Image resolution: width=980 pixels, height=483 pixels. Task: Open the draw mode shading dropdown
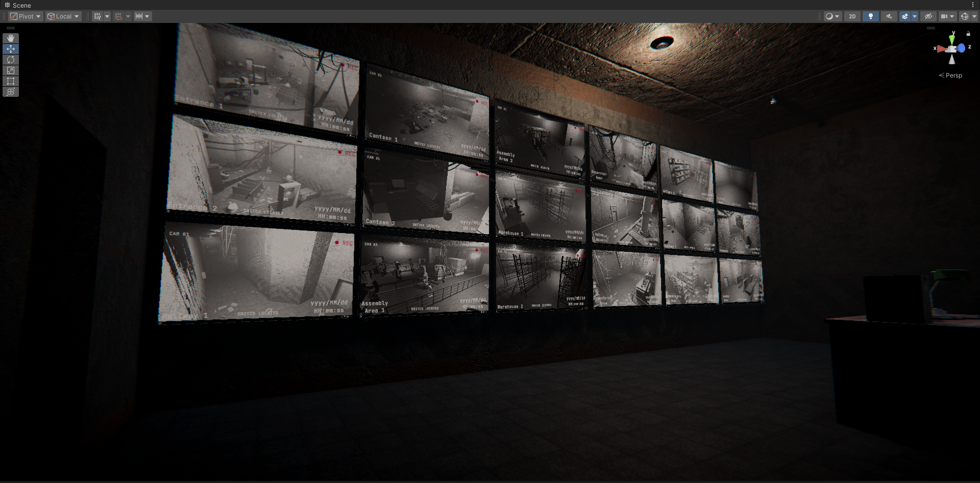coord(832,16)
